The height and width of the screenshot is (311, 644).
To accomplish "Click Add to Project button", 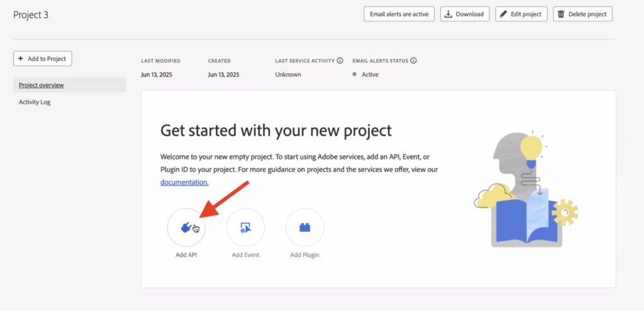I will point(43,58).
